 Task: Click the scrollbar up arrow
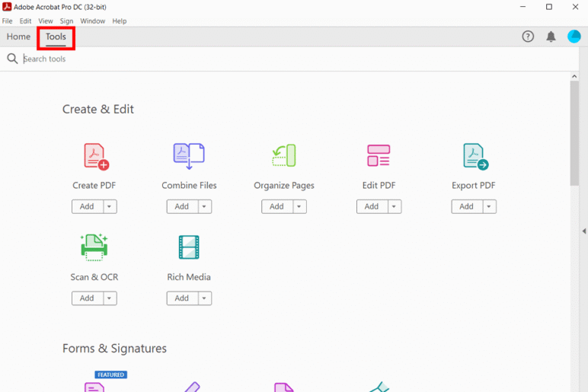[574, 76]
